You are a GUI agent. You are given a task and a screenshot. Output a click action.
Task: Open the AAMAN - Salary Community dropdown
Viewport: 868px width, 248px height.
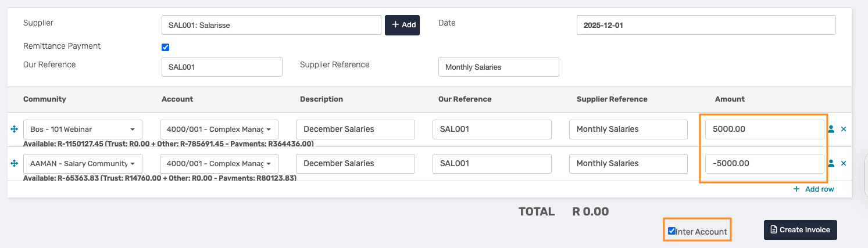click(83, 164)
